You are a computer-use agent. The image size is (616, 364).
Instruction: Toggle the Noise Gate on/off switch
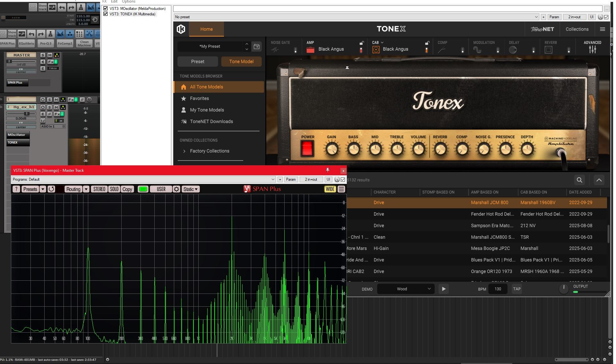coord(295,50)
